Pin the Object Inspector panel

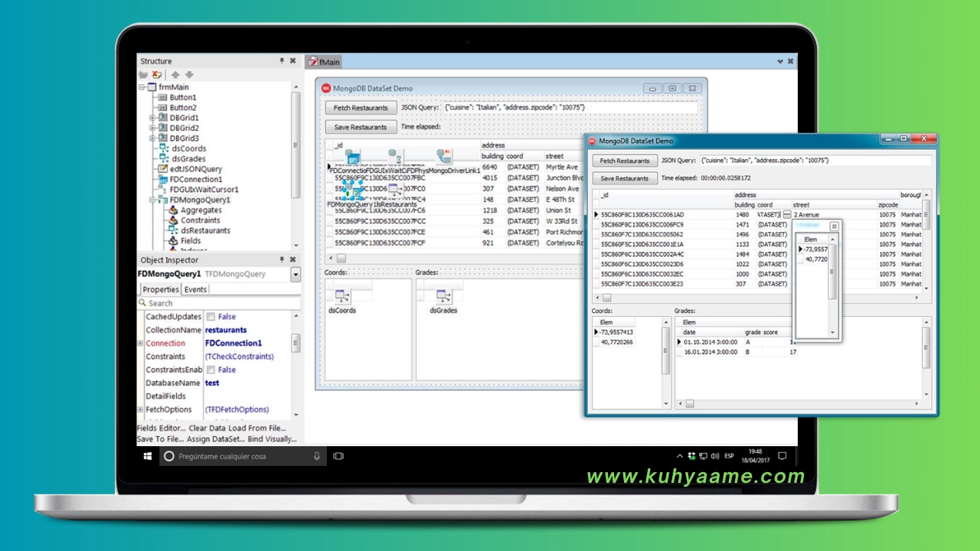pyautogui.click(x=282, y=260)
